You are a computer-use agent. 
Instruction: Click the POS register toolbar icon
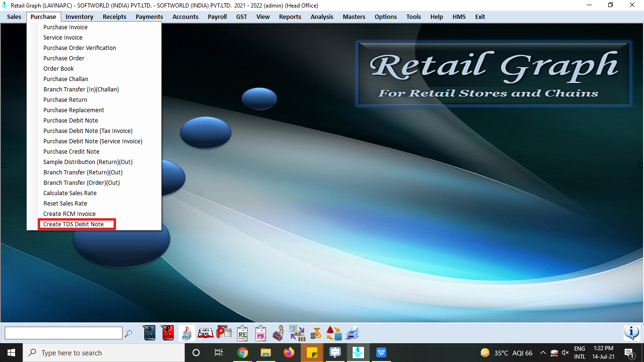[187, 333]
